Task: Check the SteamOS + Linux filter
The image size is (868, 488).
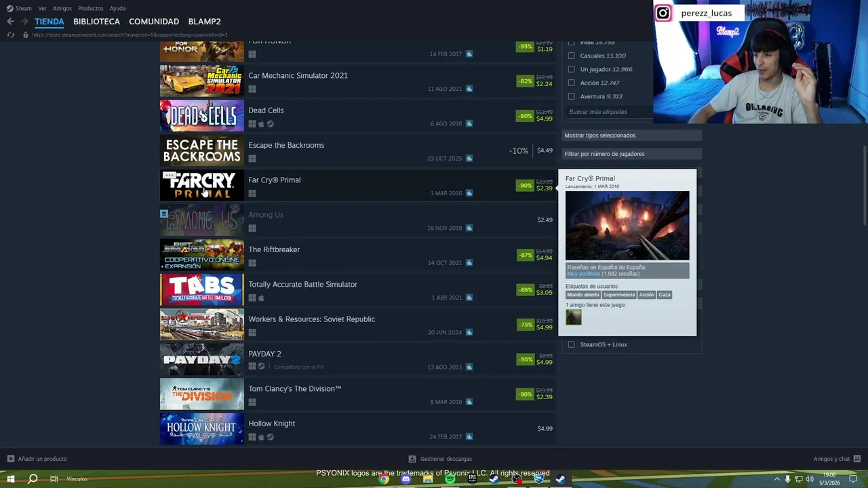Action: click(x=571, y=344)
